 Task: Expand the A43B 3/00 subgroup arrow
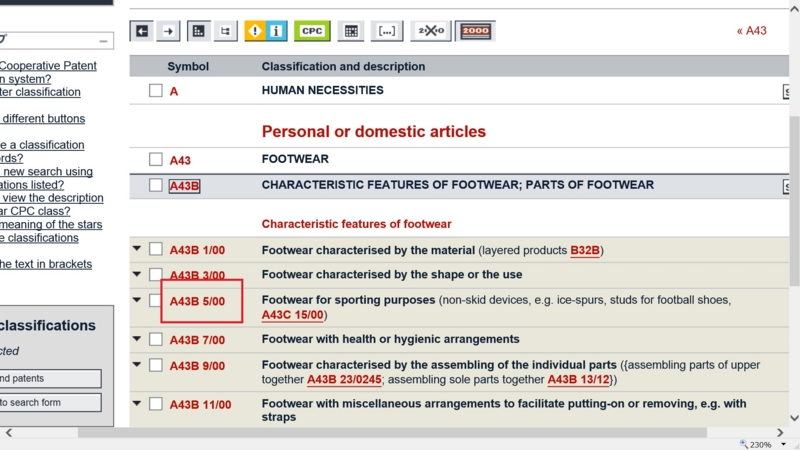(x=137, y=274)
